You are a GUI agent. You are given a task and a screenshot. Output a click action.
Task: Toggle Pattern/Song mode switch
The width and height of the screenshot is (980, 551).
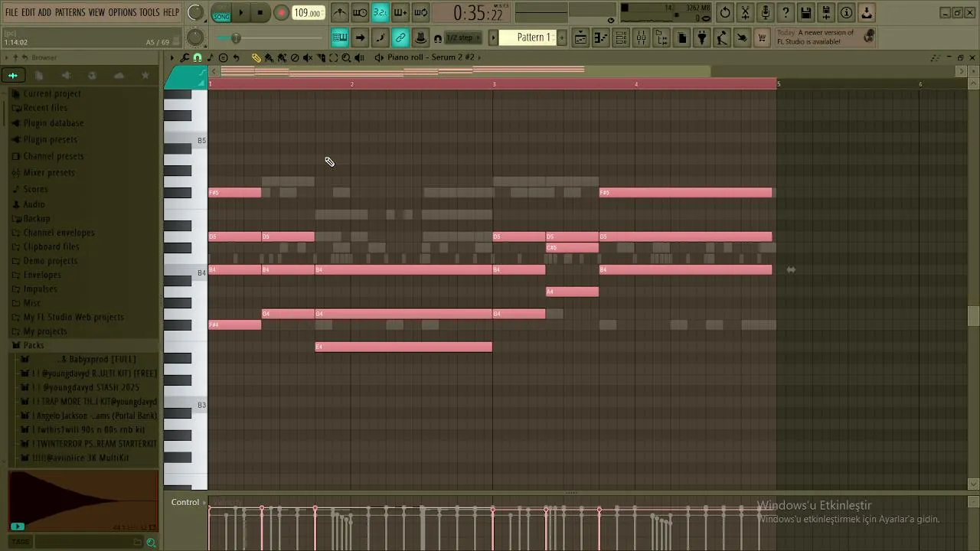pyautogui.click(x=221, y=13)
